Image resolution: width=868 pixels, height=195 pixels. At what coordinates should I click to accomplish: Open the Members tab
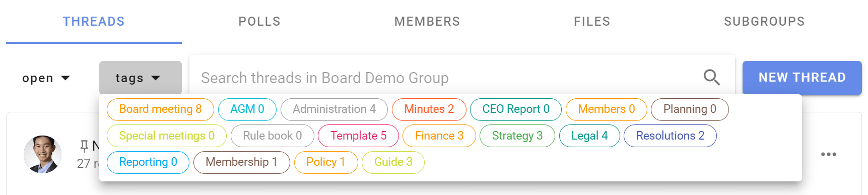427,22
